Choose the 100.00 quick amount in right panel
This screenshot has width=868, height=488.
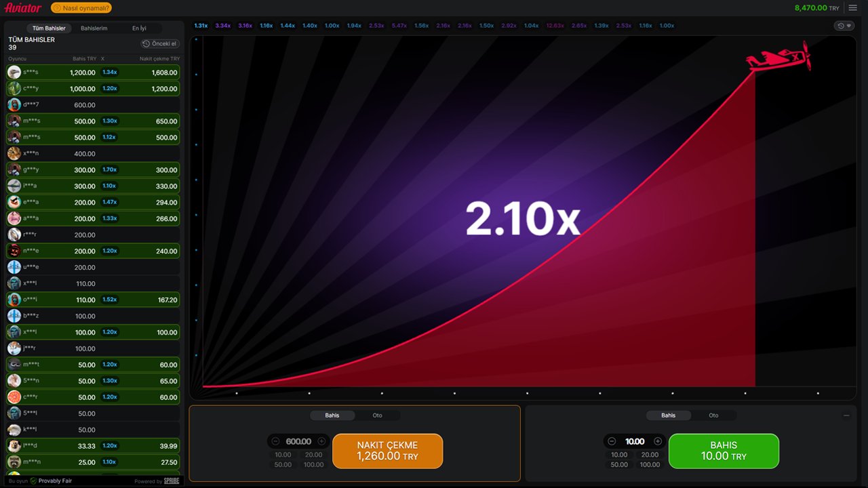tap(650, 464)
